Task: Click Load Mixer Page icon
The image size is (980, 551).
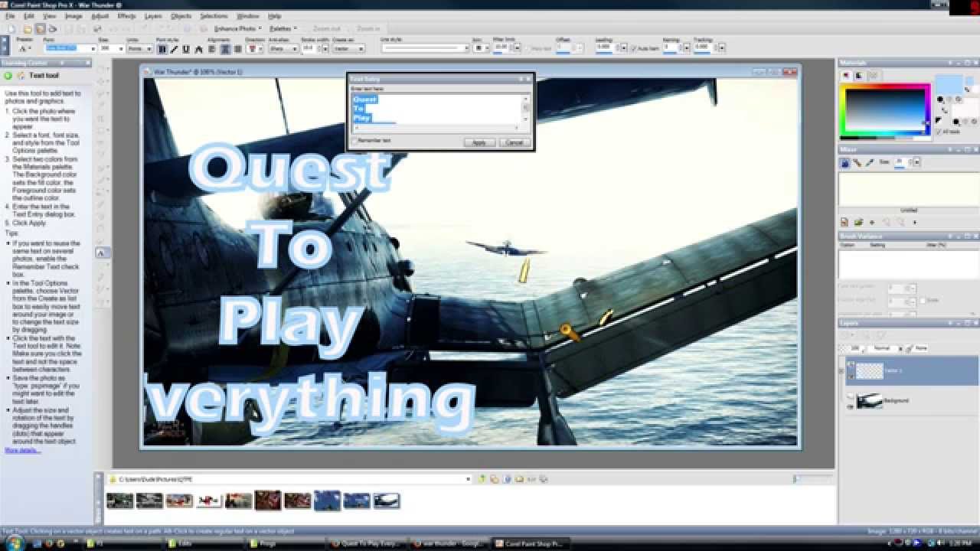Action: [857, 223]
